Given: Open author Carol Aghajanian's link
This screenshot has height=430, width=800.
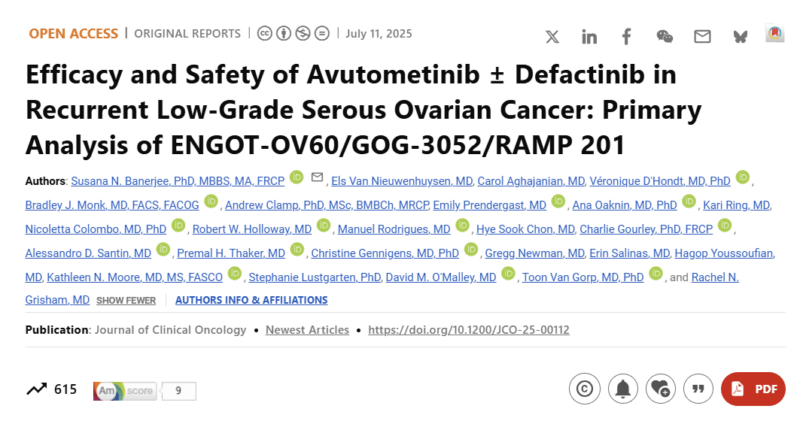Looking at the screenshot, I should tap(531, 181).
